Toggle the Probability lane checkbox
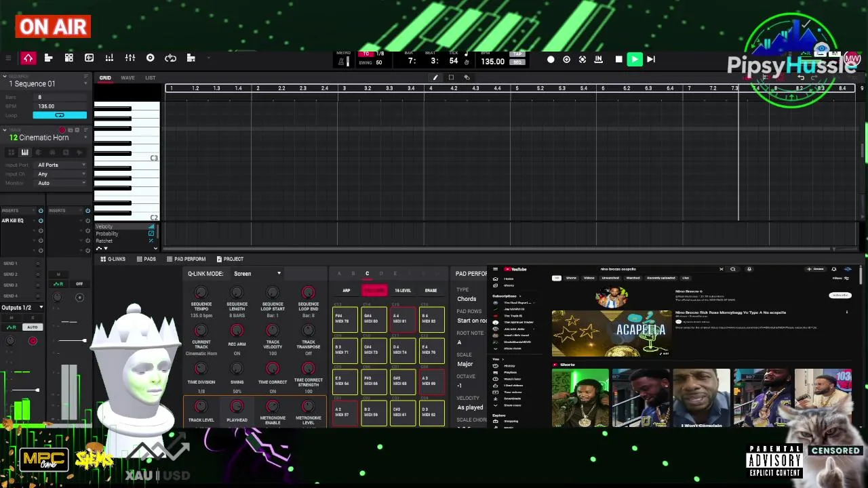 [x=151, y=234]
